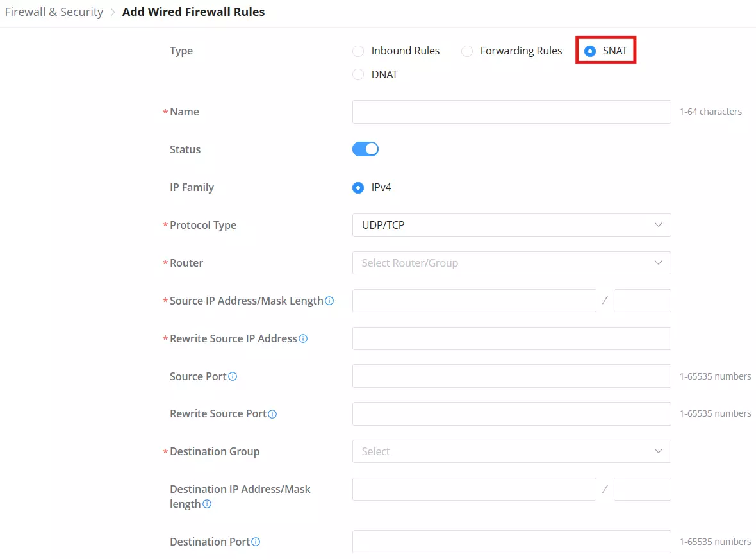
Task: Click the Source Port info icon
Action: click(x=233, y=376)
